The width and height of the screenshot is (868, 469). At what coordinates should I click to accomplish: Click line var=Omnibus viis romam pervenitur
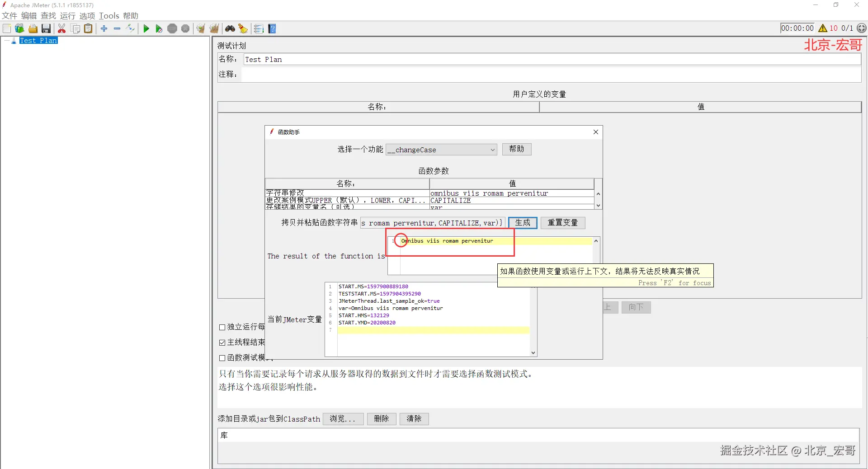pyautogui.click(x=391, y=308)
